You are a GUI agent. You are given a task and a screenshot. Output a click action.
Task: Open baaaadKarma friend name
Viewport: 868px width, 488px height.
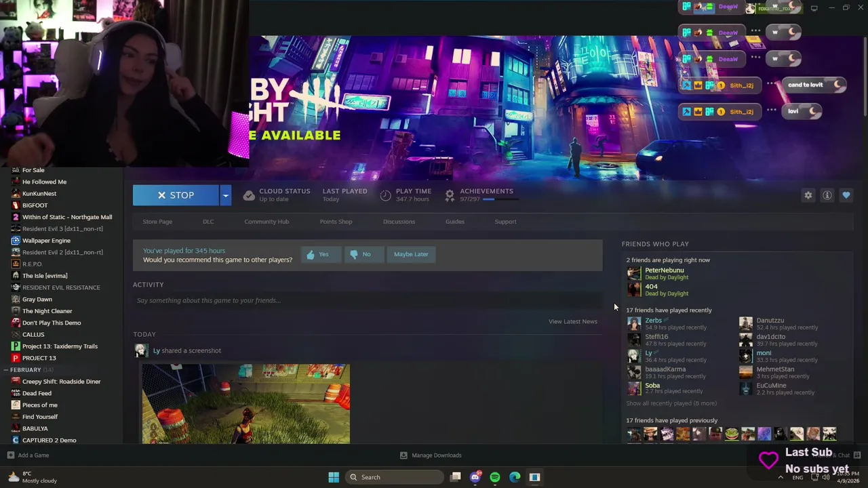point(665,369)
